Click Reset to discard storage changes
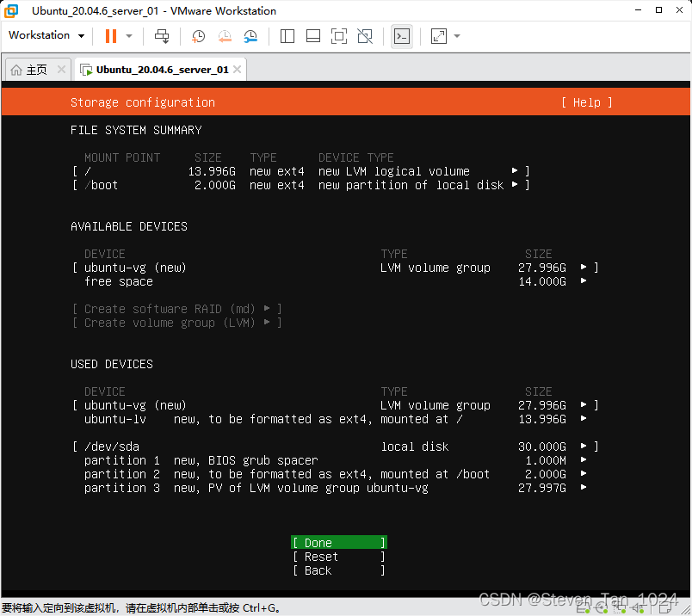Image resolution: width=692 pixels, height=616 pixels. pos(339,557)
